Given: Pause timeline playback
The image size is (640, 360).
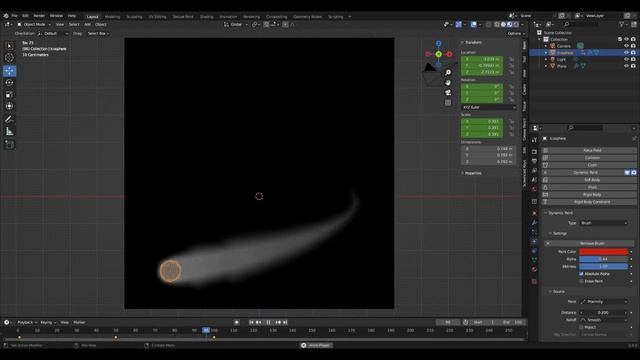Looking at the screenshot, I should tap(268, 322).
